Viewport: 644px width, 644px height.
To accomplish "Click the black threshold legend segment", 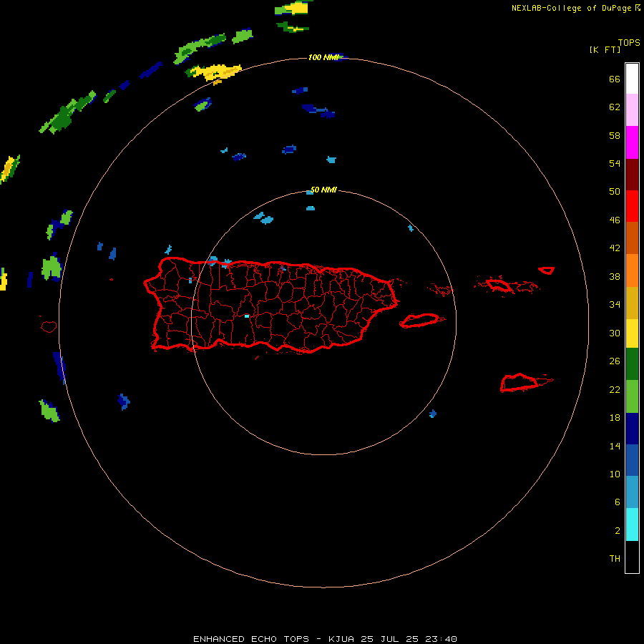I will [x=632, y=557].
